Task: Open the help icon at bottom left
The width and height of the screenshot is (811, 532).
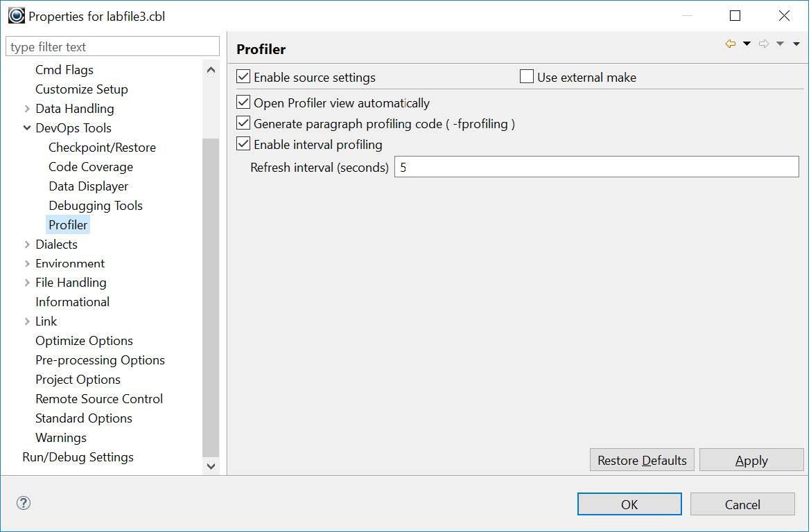Action: 23,503
